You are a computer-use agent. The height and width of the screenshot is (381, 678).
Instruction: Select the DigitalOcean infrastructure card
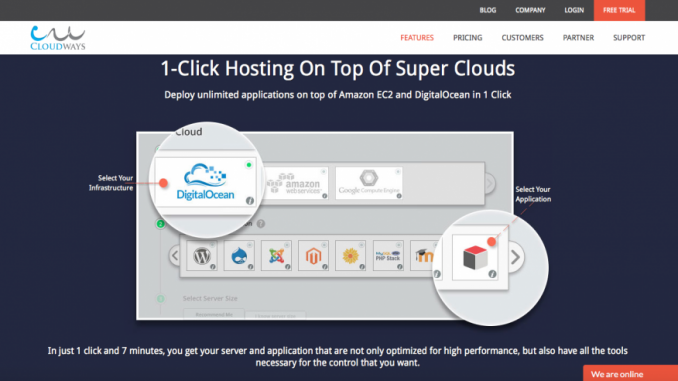coord(205,182)
